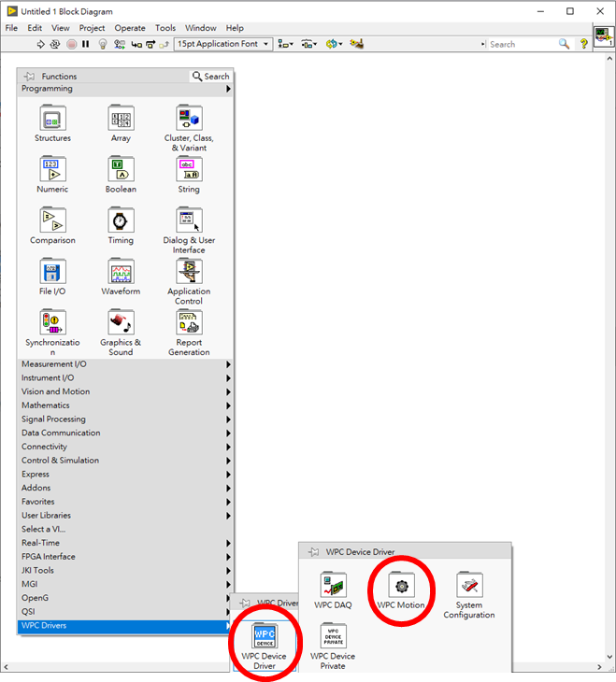Select the WPC Device Driver icon
616x682 pixels.
(265, 640)
